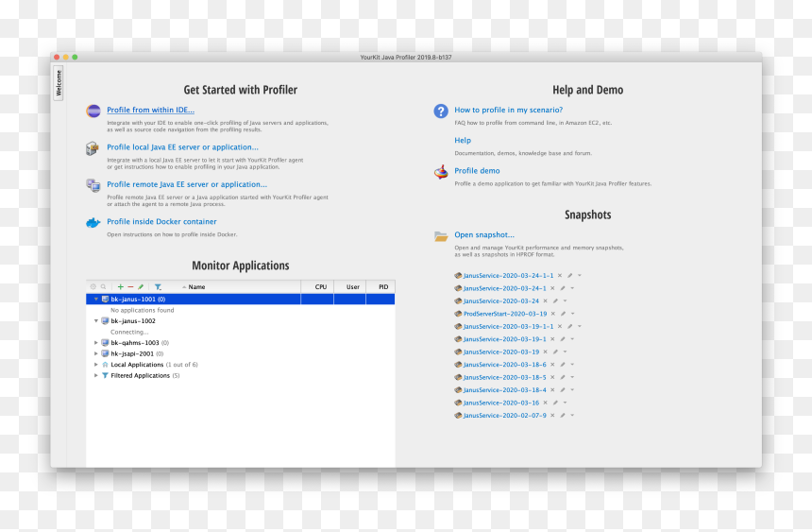Click the Profile demo link
812x532 pixels.
click(x=477, y=171)
